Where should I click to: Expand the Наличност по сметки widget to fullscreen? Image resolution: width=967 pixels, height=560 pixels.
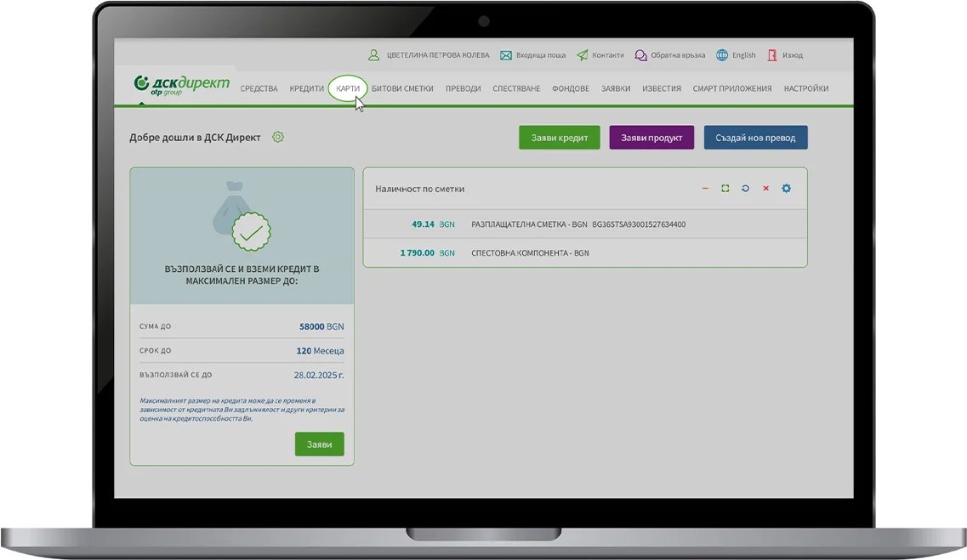725,189
